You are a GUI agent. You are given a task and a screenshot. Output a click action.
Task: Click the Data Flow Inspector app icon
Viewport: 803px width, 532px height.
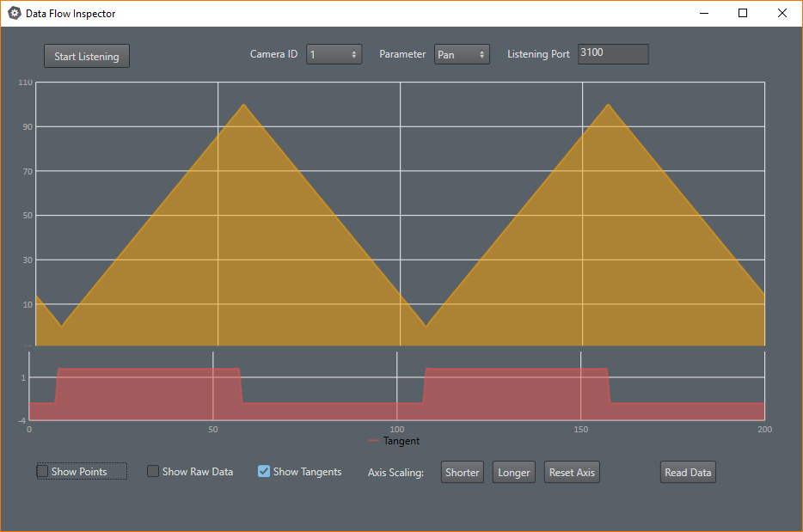15,14
